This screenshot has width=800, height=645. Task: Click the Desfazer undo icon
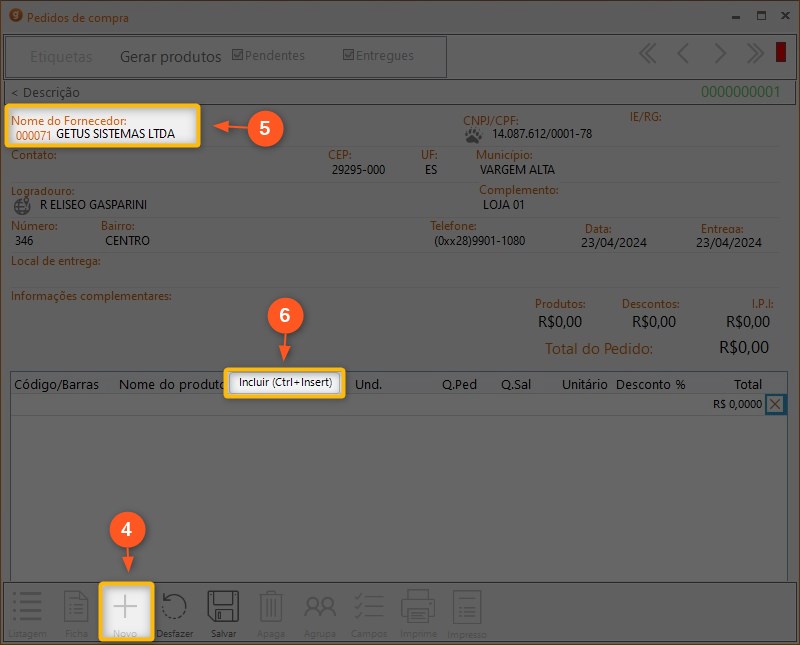pyautogui.click(x=175, y=607)
